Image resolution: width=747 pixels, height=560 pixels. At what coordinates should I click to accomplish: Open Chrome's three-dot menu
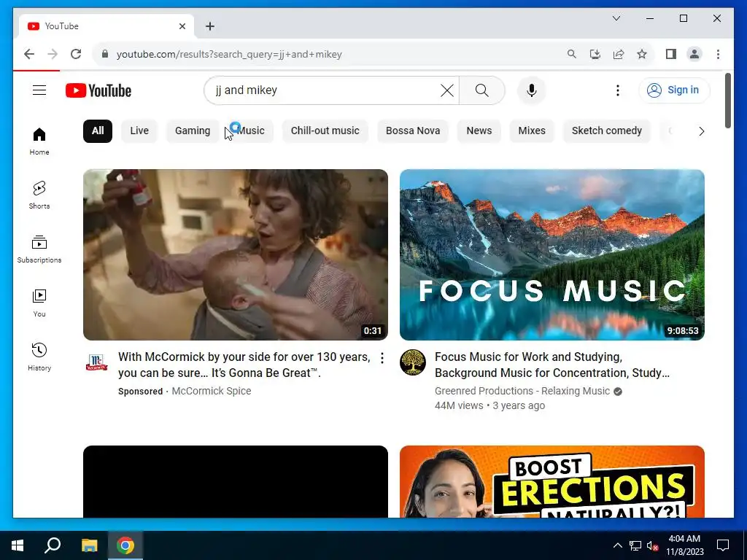point(718,54)
